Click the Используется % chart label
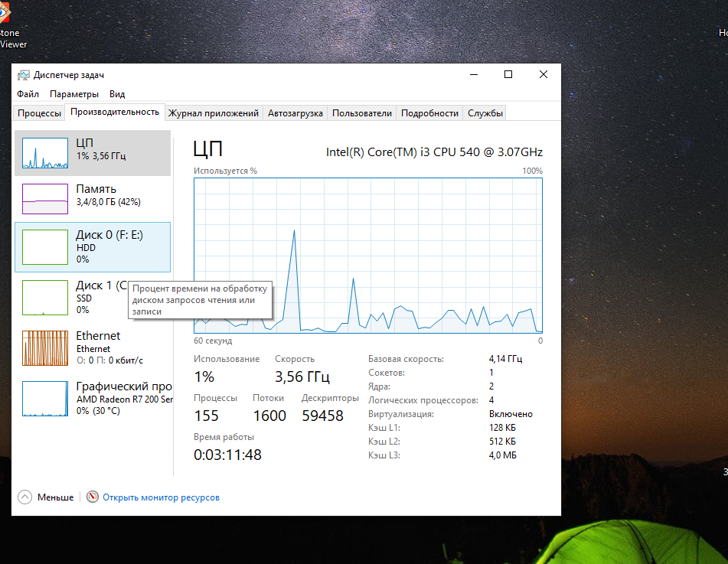This screenshot has width=728, height=564. [225, 171]
